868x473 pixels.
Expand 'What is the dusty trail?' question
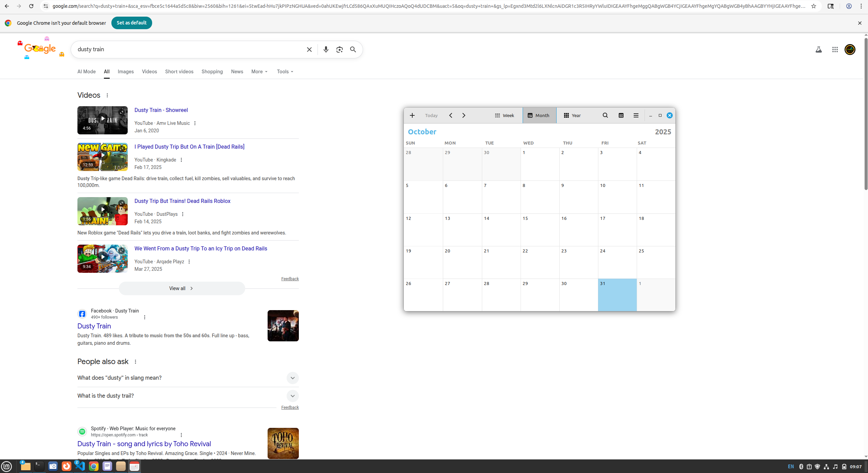coord(292,396)
